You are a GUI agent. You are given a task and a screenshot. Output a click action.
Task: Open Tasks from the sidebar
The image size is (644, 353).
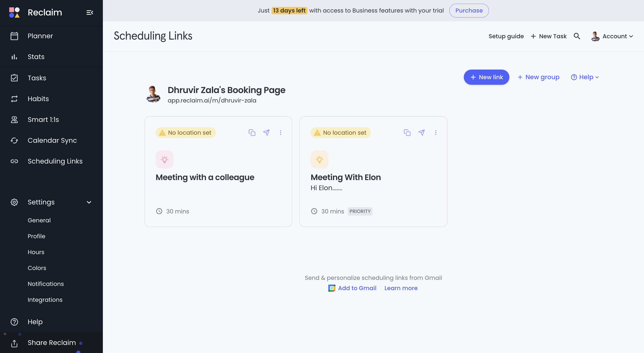[x=37, y=78]
